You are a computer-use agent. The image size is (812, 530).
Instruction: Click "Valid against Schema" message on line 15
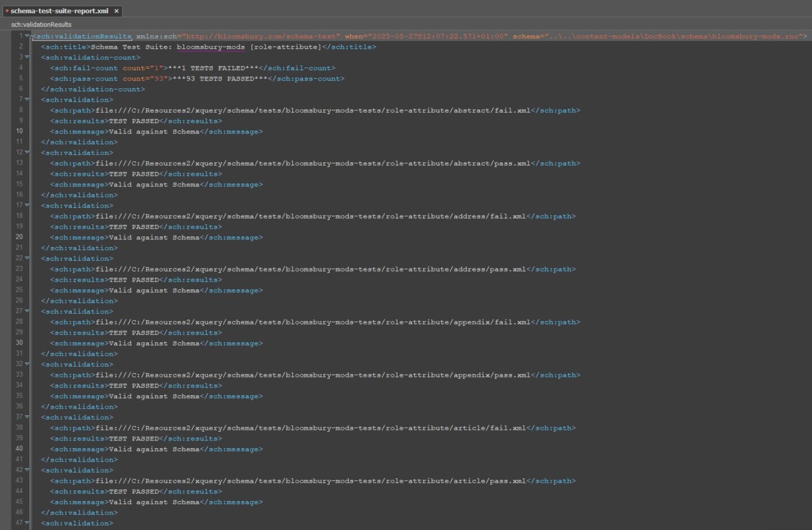(154, 185)
